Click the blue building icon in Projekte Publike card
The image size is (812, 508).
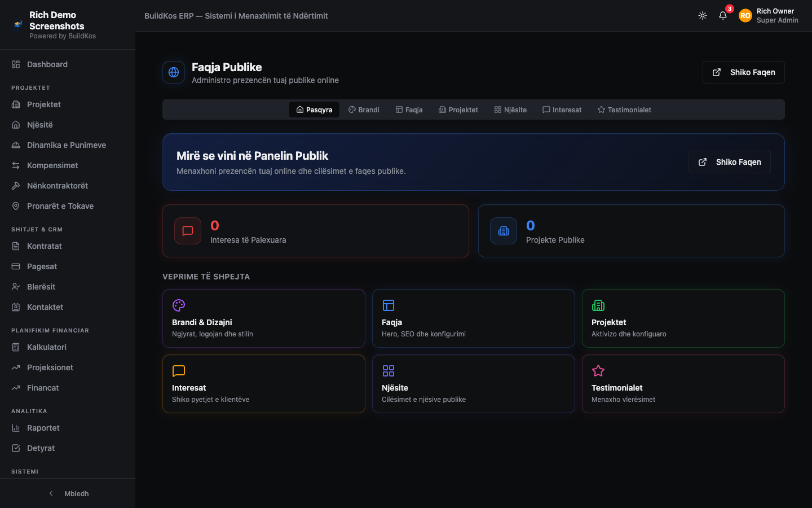pos(504,231)
